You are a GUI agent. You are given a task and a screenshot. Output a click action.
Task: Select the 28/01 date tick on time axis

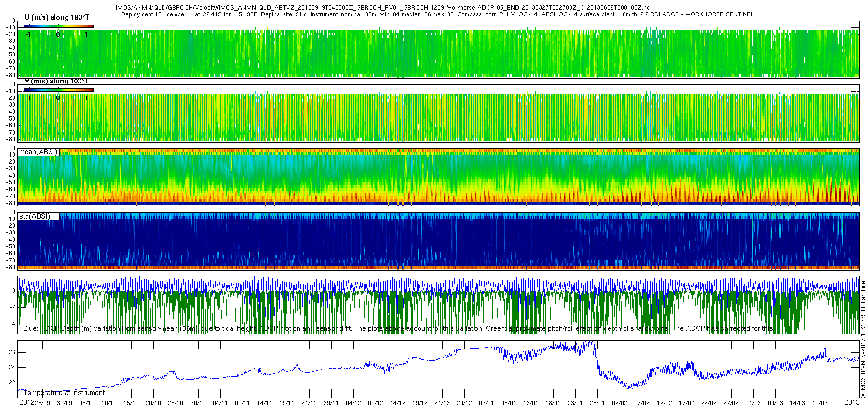[597, 403]
